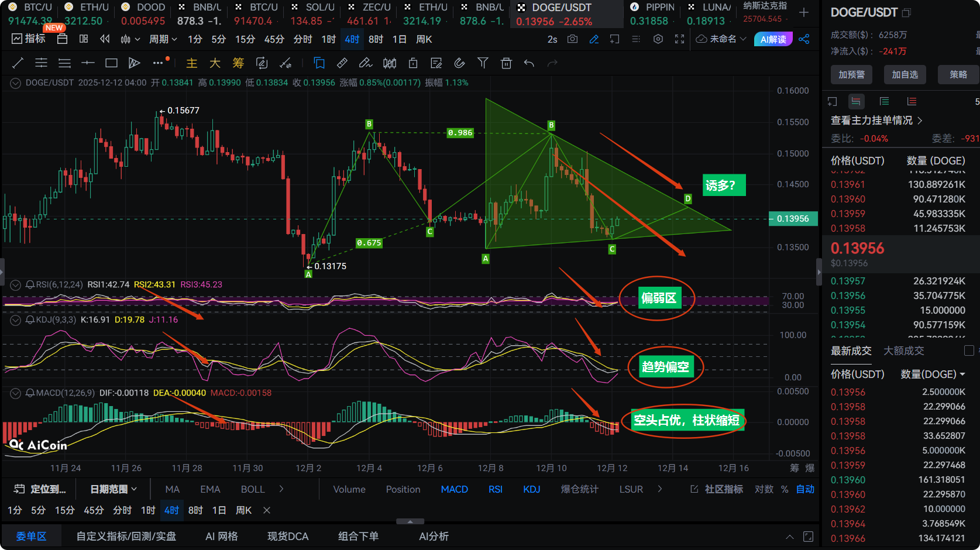Select the trend line drawing tool

click(x=18, y=63)
